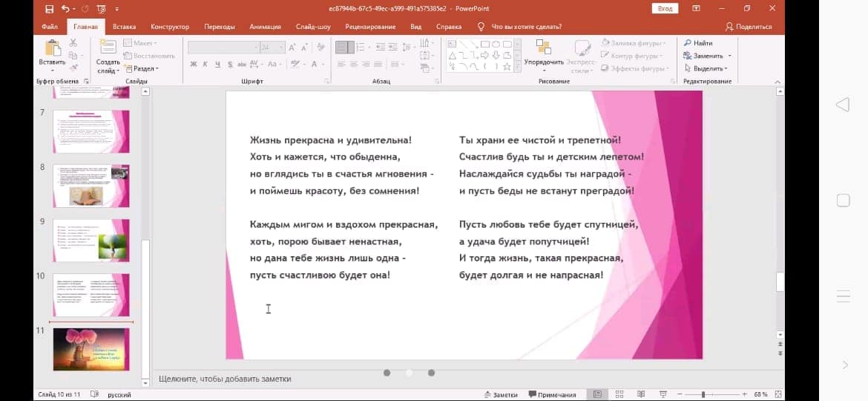Click the Вход sign-in button

point(665,8)
